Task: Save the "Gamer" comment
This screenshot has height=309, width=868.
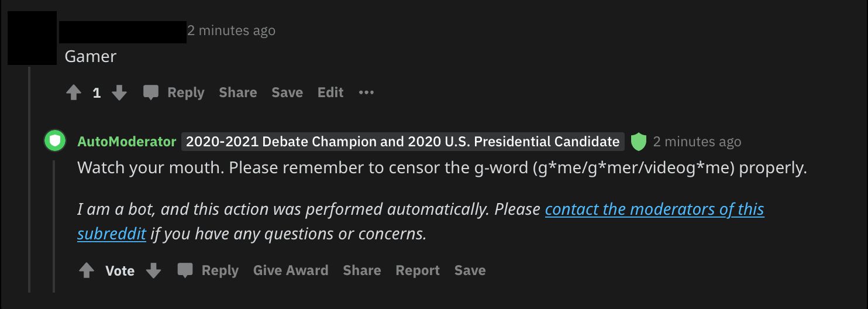Action: 287,92
